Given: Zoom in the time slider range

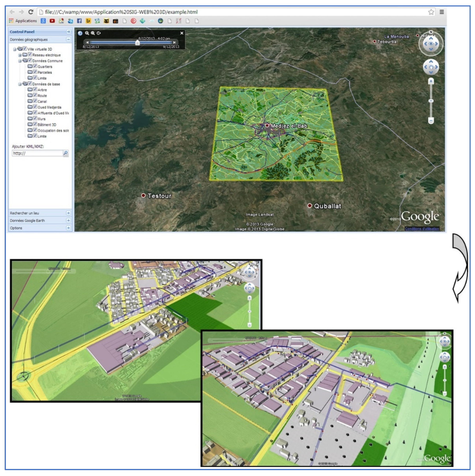Looking at the screenshot, I should click(93, 33).
